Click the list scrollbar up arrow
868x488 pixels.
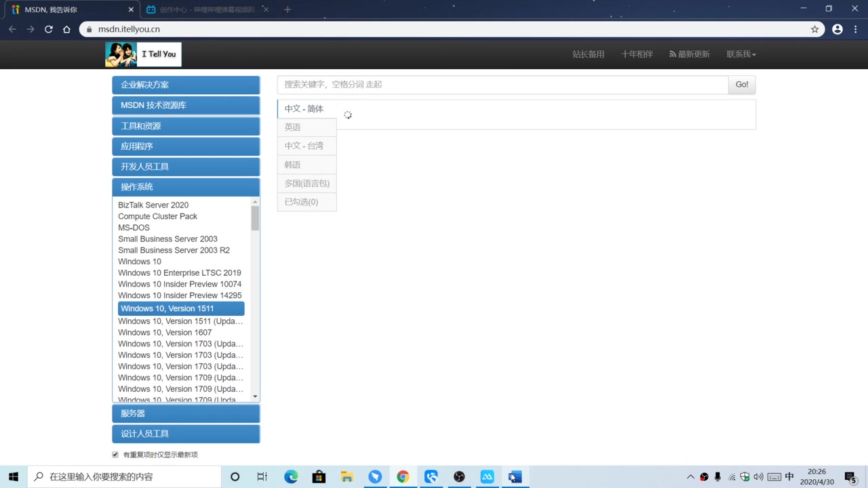(x=255, y=201)
